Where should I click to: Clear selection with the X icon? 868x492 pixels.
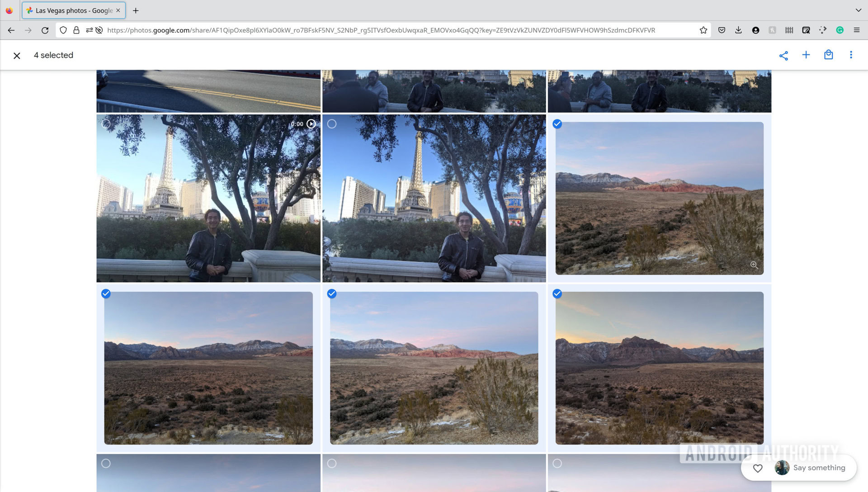17,55
